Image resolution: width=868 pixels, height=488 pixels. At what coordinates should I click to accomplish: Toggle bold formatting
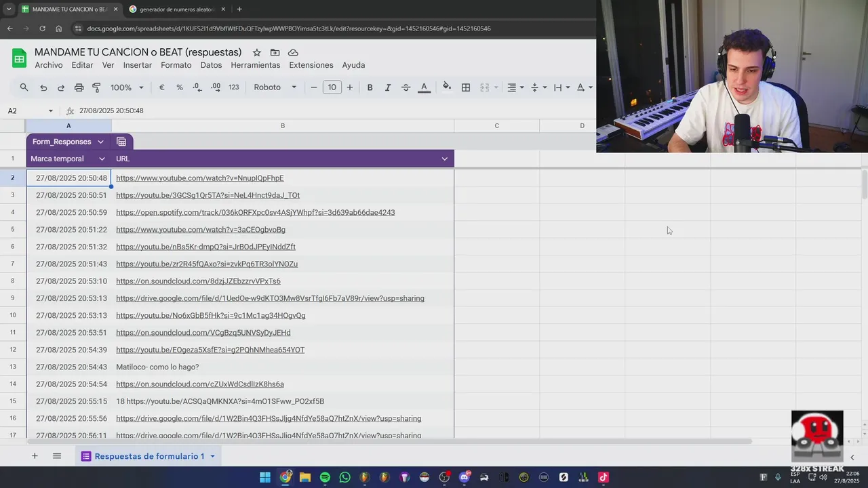[370, 87]
